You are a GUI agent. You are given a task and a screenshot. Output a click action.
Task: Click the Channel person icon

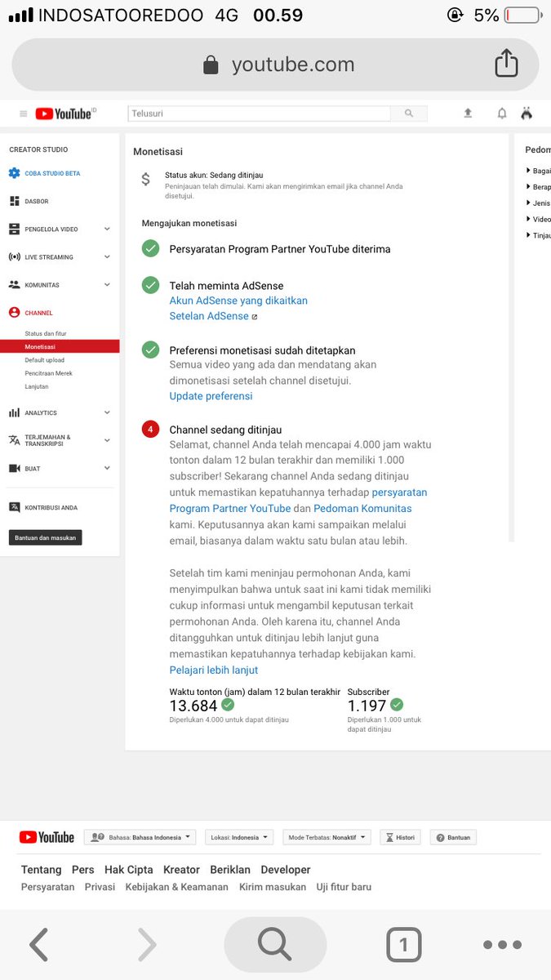point(14,313)
